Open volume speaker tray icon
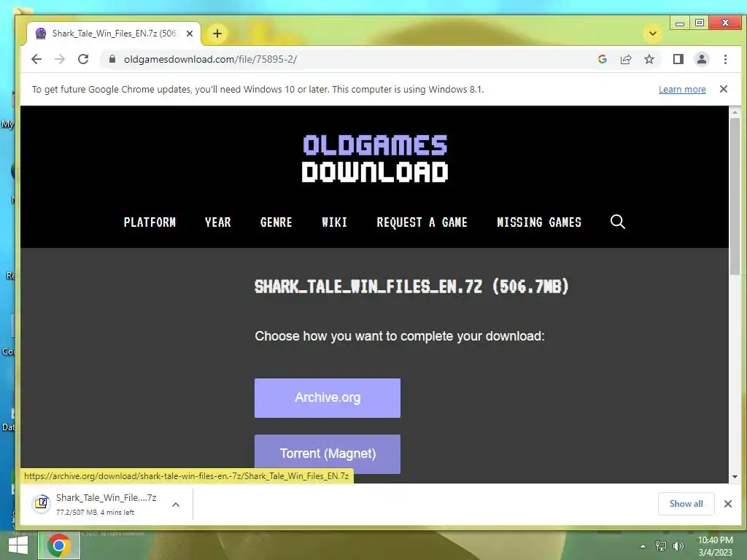The height and width of the screenshot is (560, 747). click(678, 545)
